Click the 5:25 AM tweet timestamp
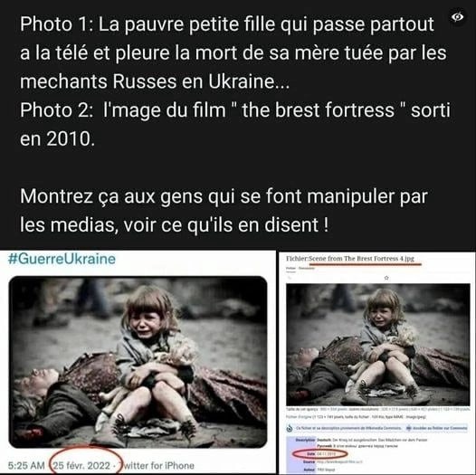The height and width of the screenshot is (475, 476). coord(26,465)
